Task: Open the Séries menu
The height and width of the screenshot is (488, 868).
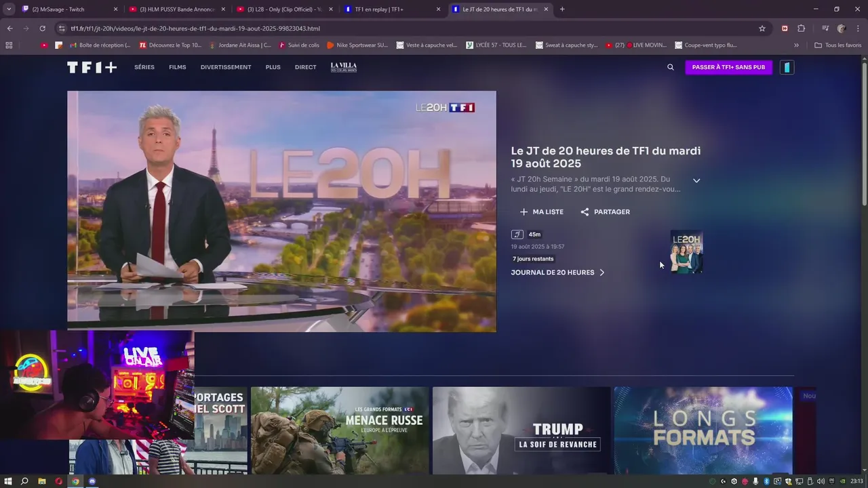Action: [144, 67]
